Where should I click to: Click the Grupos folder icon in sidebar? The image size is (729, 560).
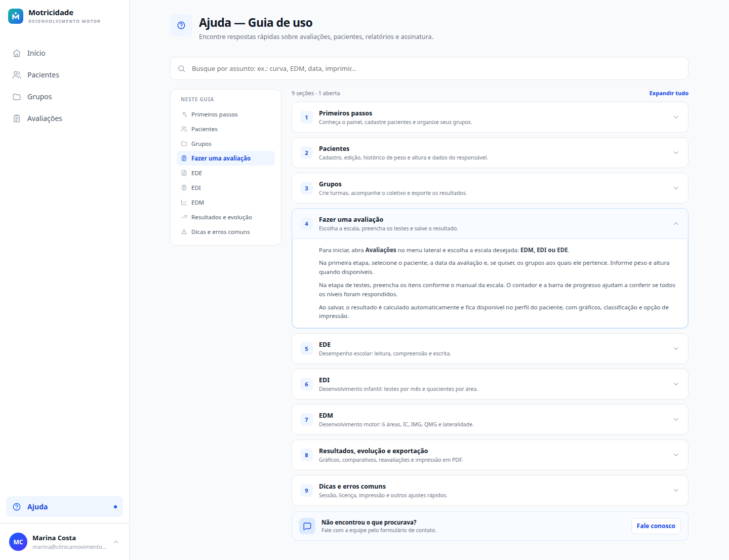[17, 97]
